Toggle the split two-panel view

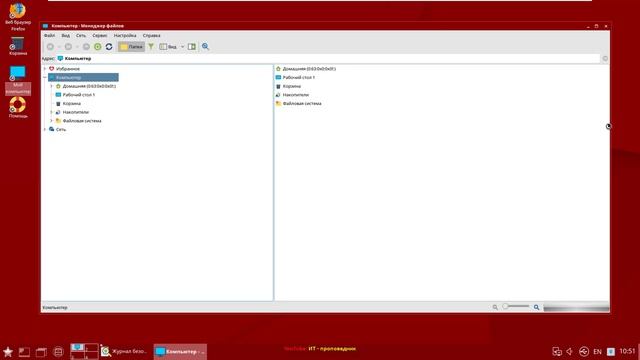(192, 47)
